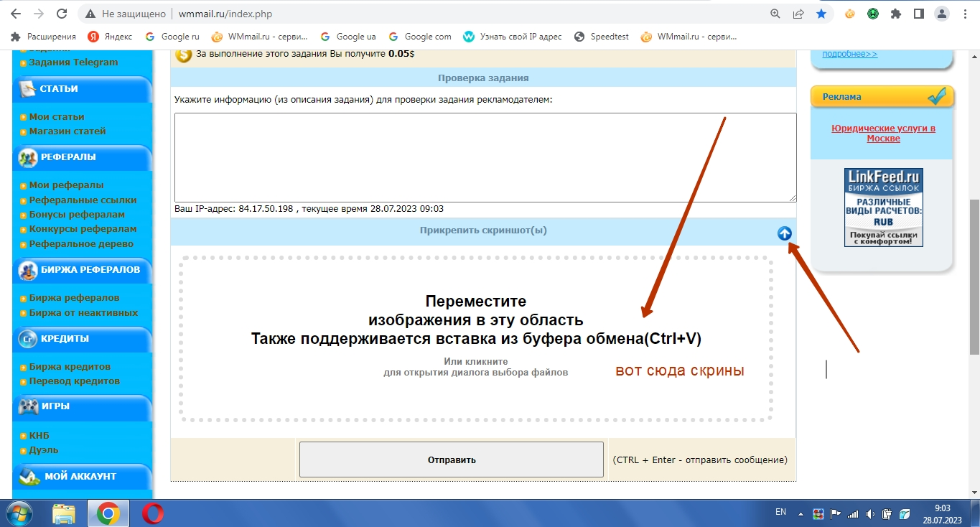
Task: Click the КРЕДИТЫ section header
Action: tap(82, 338)
